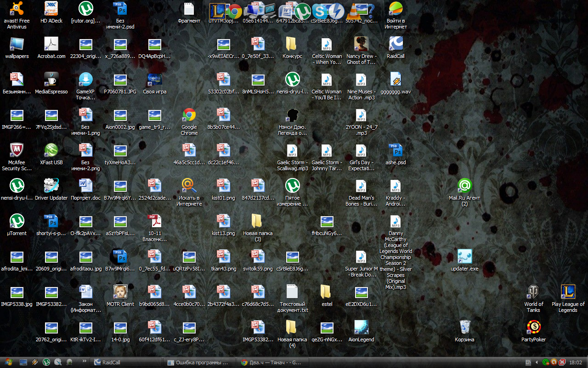Switch to Два.ч Chrome taskbar window
The height and width of the screenshot is (368, 588).
coord(272,362)
